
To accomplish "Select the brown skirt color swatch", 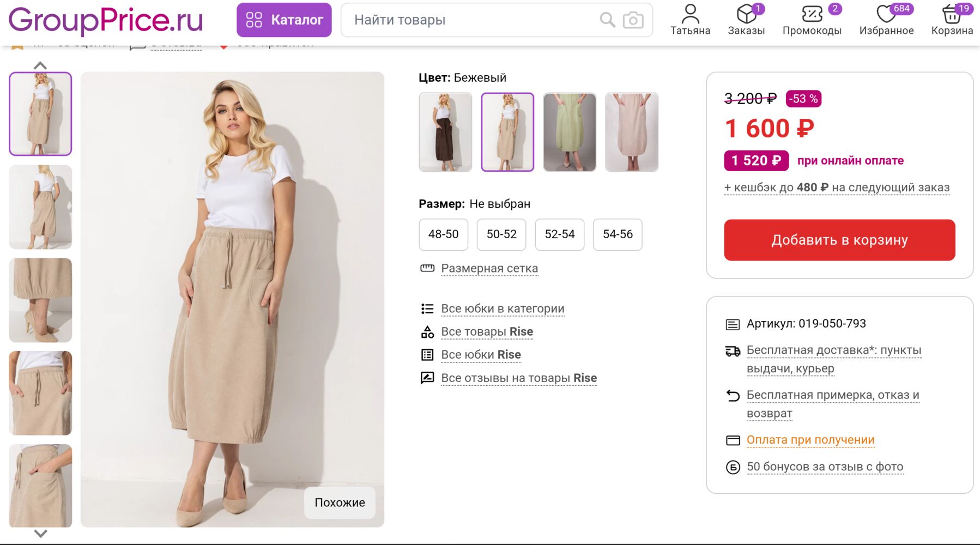I will click(445, 132).
